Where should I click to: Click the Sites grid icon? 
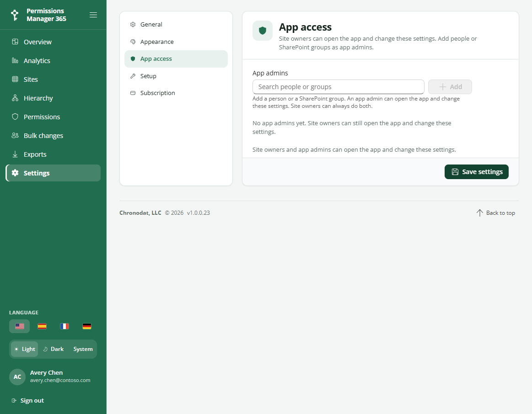click(15, 79)
